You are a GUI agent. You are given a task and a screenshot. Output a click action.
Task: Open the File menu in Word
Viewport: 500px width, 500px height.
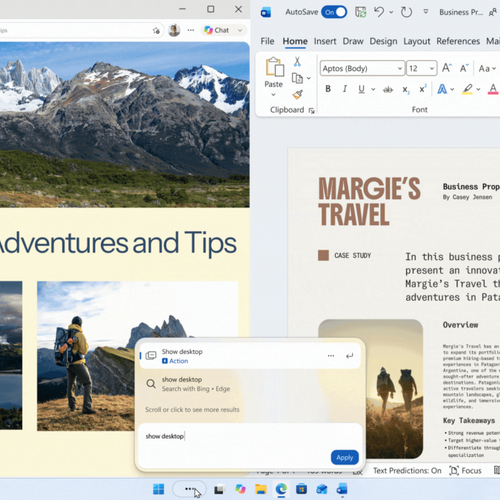coord(267,41)
